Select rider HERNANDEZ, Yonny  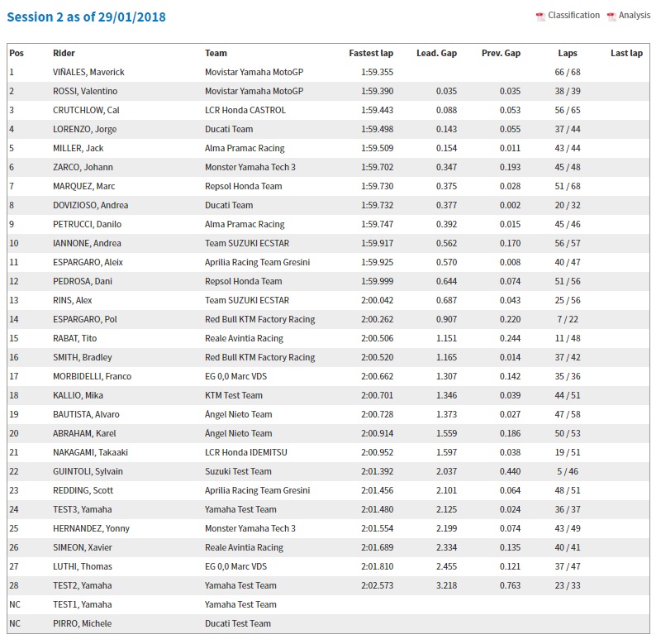coord(92,528)
